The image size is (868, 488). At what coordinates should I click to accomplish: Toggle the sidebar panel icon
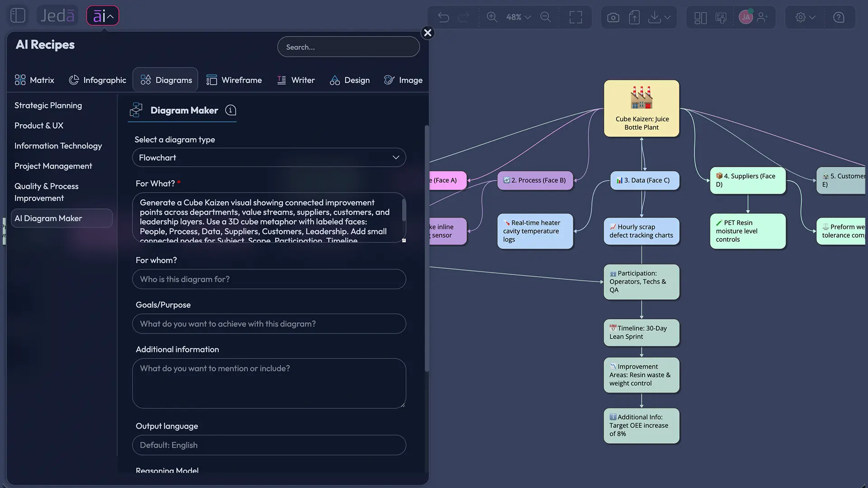coord(18,16)
